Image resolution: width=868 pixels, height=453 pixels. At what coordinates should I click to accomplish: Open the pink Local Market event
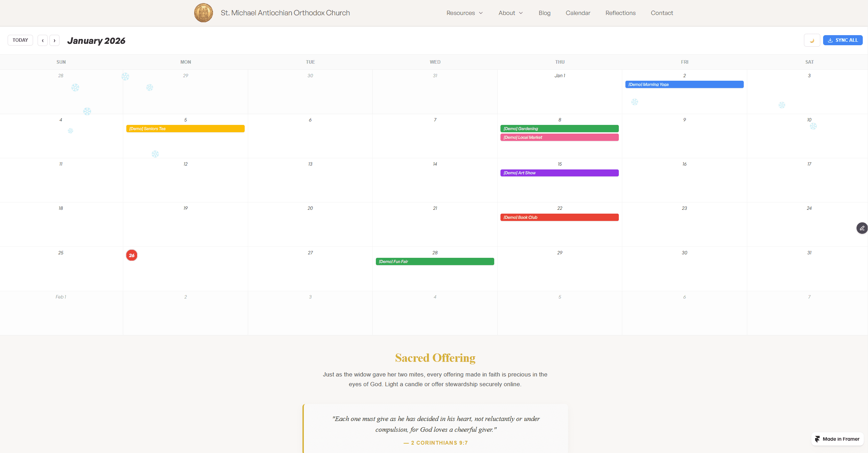[559, 137]
